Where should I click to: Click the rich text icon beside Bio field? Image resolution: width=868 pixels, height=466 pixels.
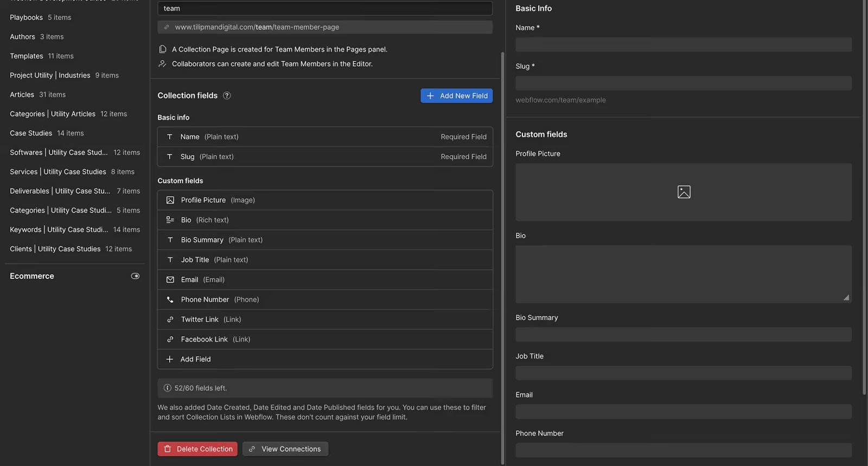170,220
